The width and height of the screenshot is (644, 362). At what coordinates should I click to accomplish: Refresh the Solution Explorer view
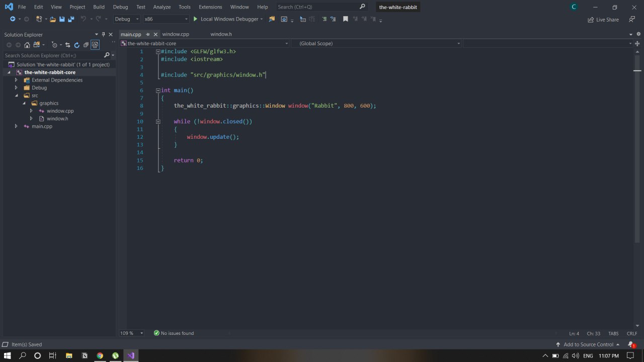pyautogui.click(x=77, y=45)
